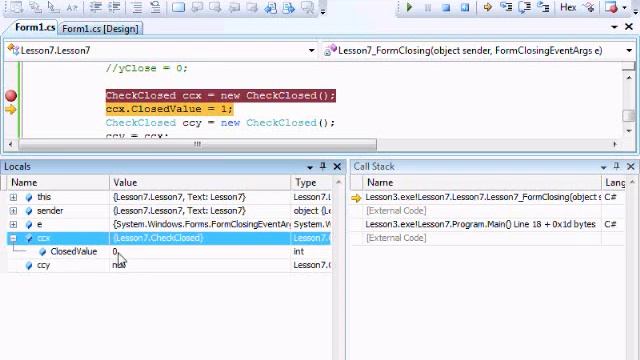The width and height of the screenshot is (640, 360).
Task: Click the Step Into icon
Action: [x=506, y=7]
